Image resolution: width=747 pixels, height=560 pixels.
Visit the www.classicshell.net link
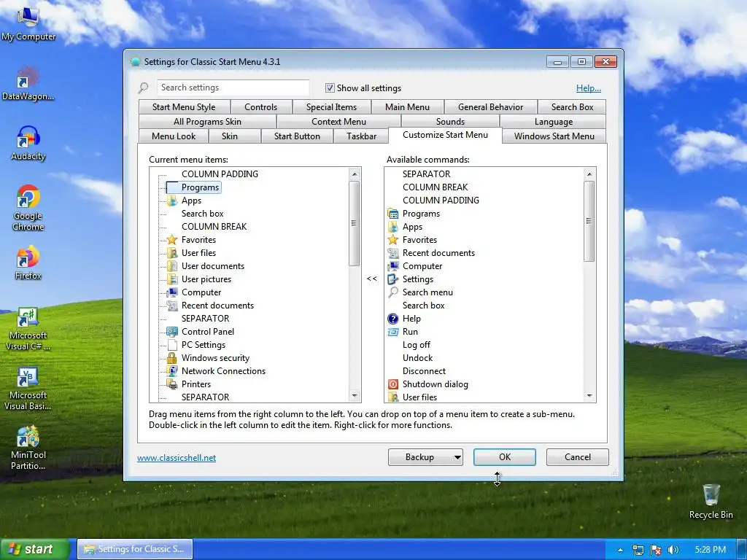(x=177, y=458)
